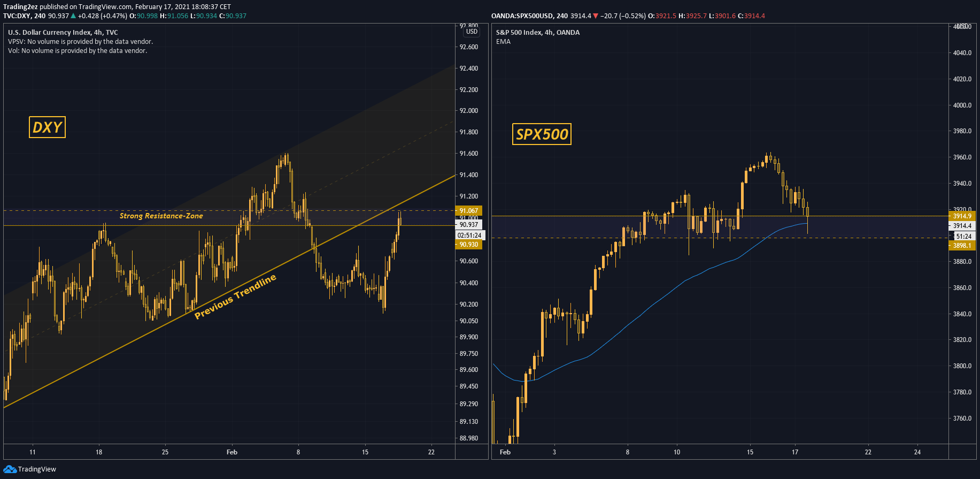The image size is (980, 479).
Task: Click the '10' date on SPX time axis
Action: 677,452
